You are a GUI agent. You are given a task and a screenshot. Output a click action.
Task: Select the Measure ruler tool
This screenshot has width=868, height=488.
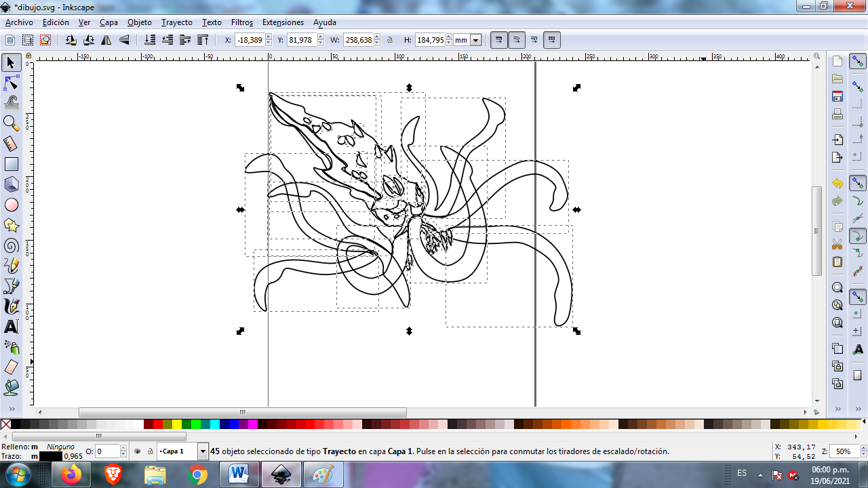(11, 144)
